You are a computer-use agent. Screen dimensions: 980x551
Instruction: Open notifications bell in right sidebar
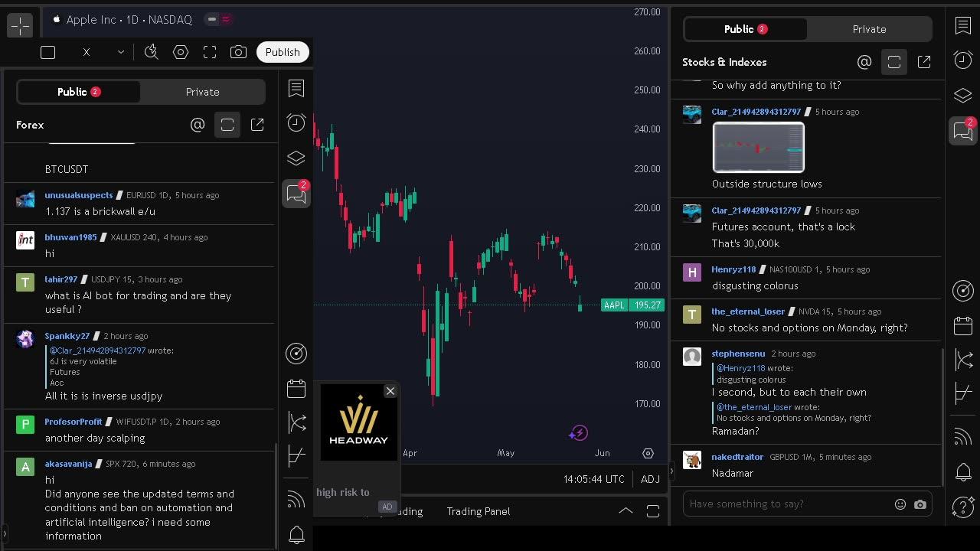(x=963, y=472)
